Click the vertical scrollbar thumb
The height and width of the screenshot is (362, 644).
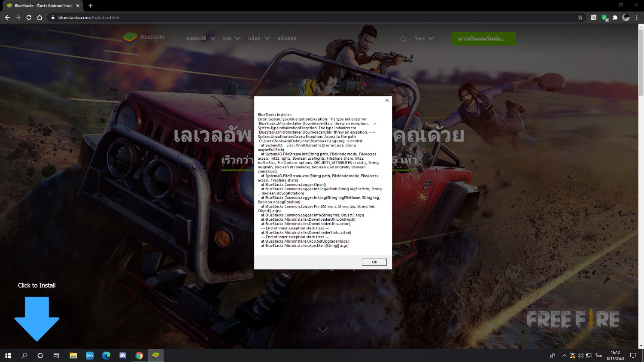[x=641, y=63]
